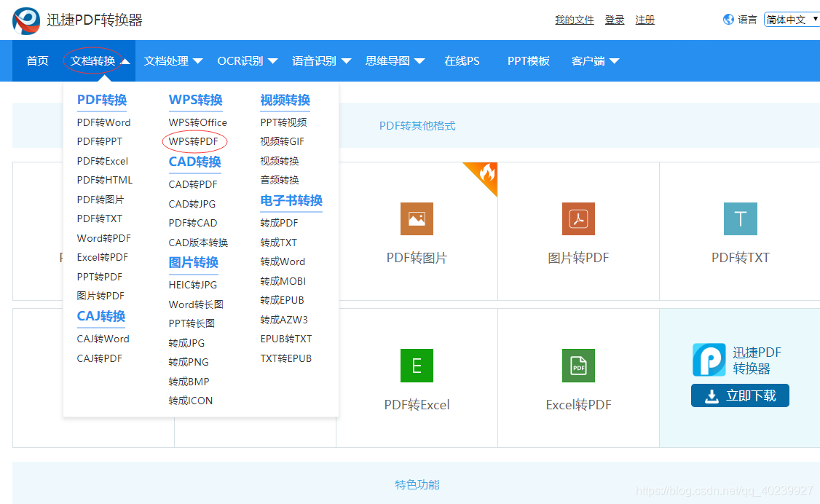Click the 注册 link
This screenshot has width=820, height=504.
(644, 20)
